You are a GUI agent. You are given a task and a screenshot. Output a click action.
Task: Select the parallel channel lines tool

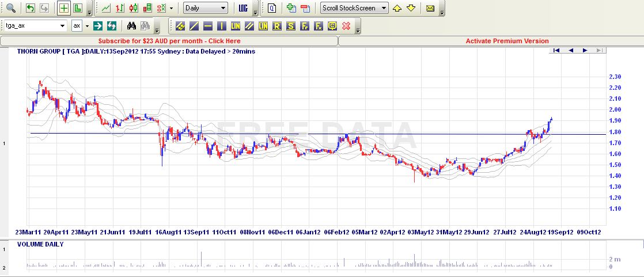[x=249, y=26]
